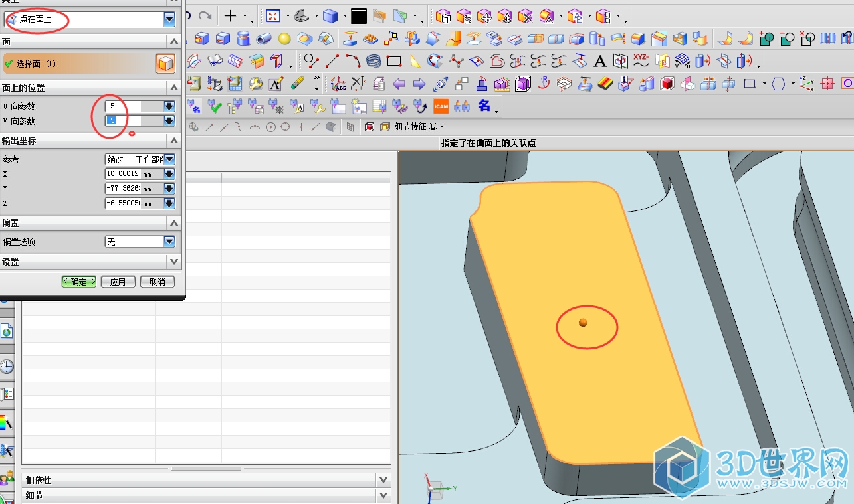Screen dimensions: 854x504
Task: Open the shaded cube render style dropdown arrow
Action: pos(345,16)
